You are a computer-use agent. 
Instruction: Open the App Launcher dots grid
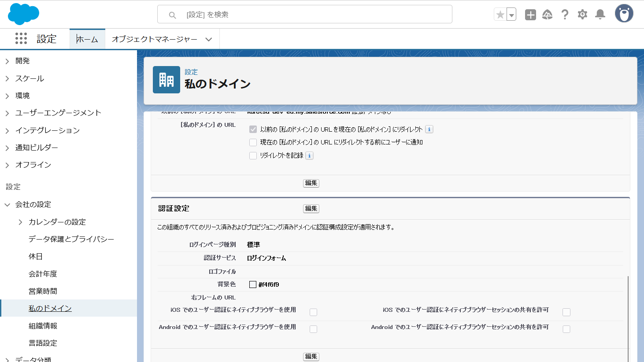pyautogui.click(x=21, y=38)
